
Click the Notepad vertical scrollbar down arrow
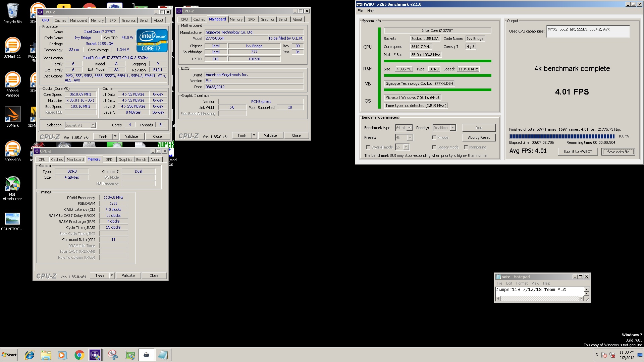[x=586, y=294]
